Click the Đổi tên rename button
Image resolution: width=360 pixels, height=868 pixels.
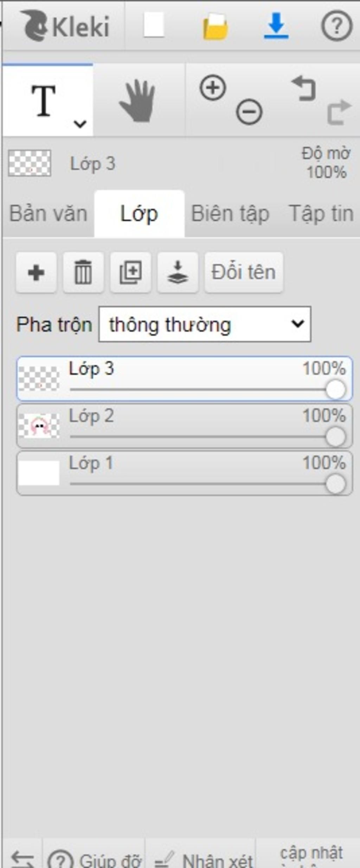pos(244,272)
